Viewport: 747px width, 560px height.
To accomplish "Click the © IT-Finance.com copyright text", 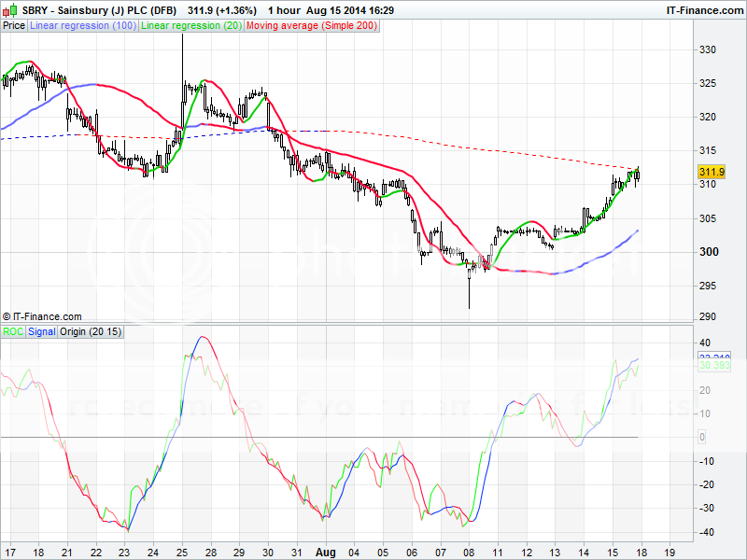I will 42,316.
